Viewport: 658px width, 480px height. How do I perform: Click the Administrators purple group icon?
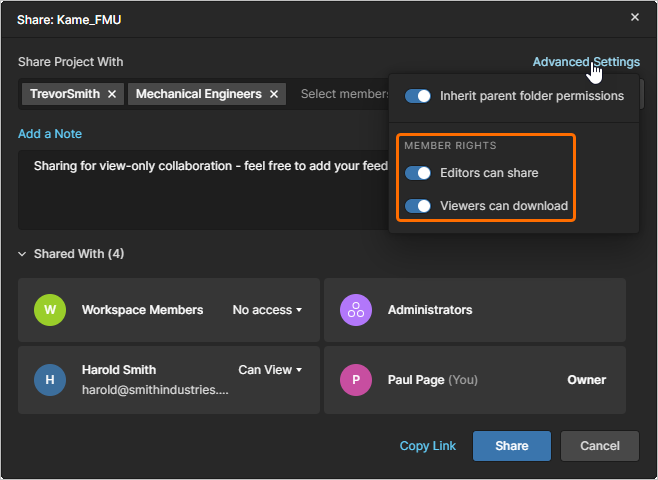click(355, 310)
